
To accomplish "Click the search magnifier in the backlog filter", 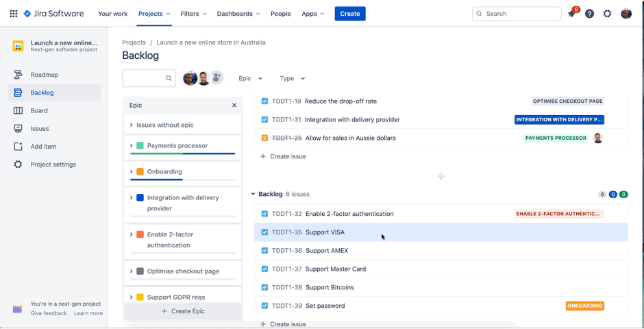I will pyautogui.click(x=169, y=78).
